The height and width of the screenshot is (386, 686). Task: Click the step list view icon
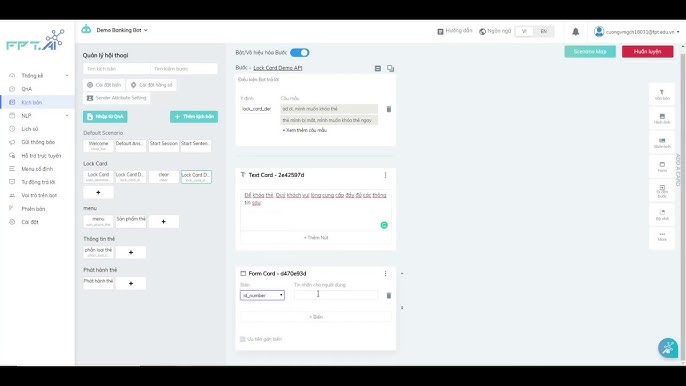pyautogui.click(x=378, y=68)
